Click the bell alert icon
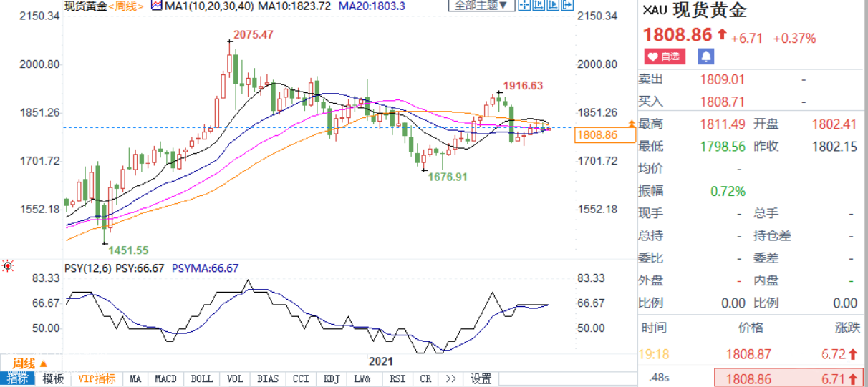Screen dimensions: 868x387 [x=706, y=57]
